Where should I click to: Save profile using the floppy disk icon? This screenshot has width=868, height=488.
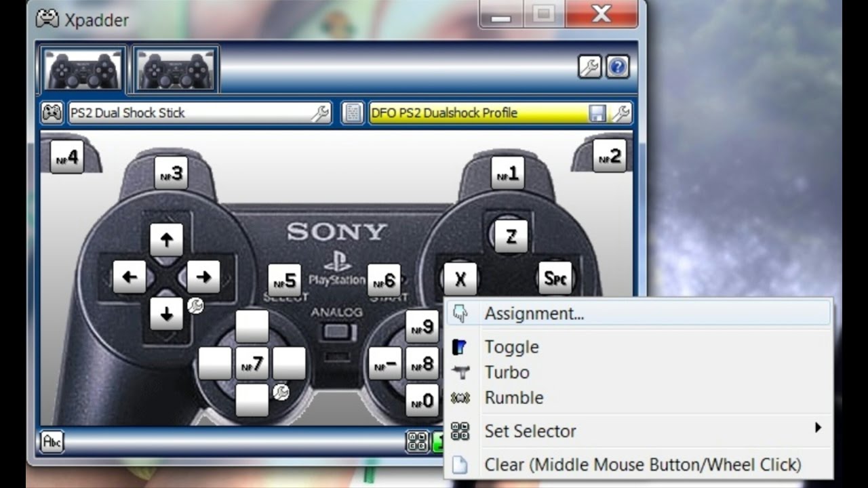point(597,113)
